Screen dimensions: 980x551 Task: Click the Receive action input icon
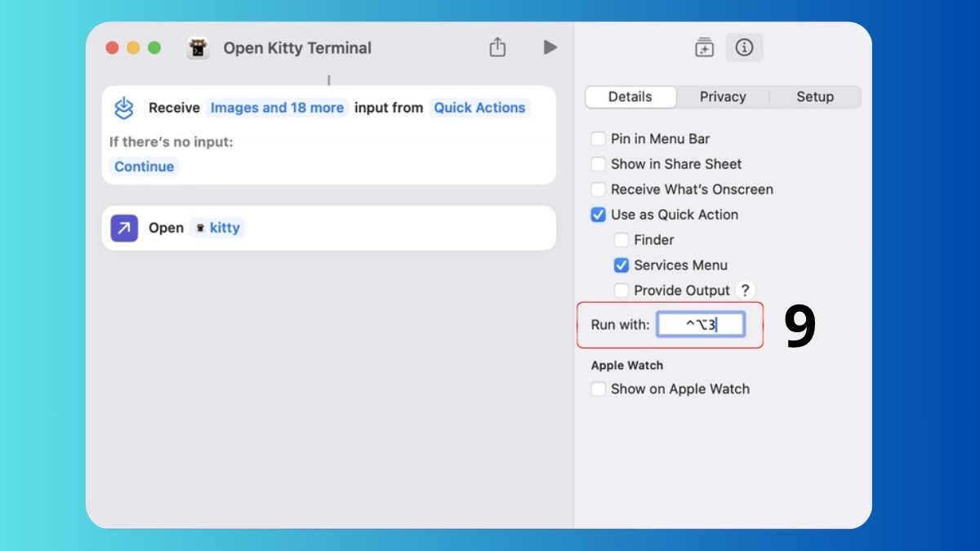point(124,108)
